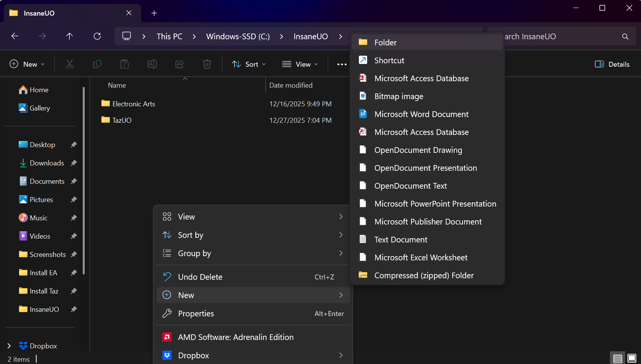
Task: Click the Delete trash can icon
Action: point(207,64)
